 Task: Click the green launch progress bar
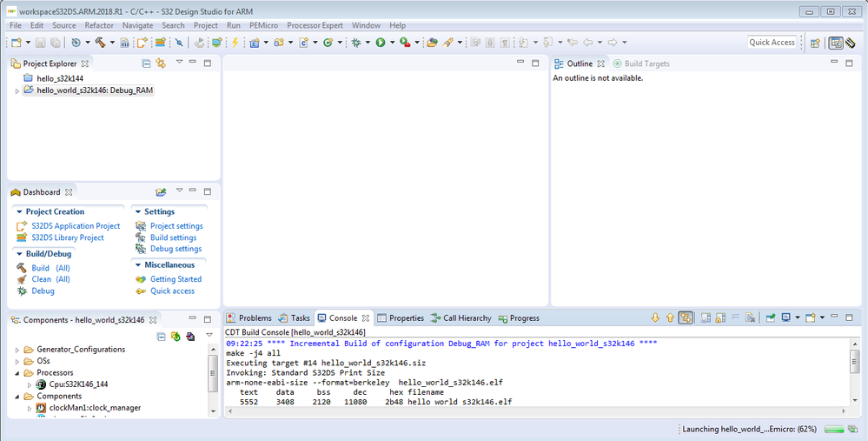833,430
